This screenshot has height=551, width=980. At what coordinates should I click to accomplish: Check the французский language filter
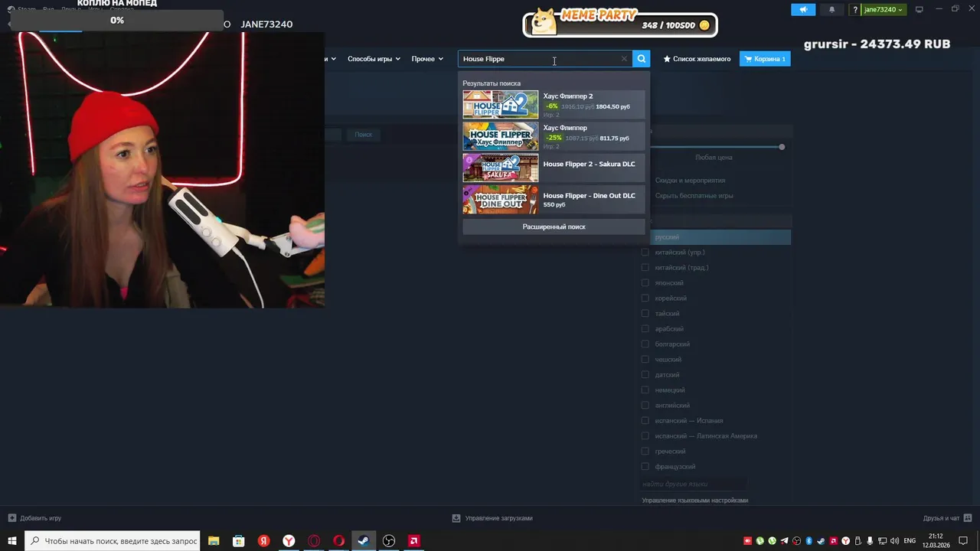645,467
